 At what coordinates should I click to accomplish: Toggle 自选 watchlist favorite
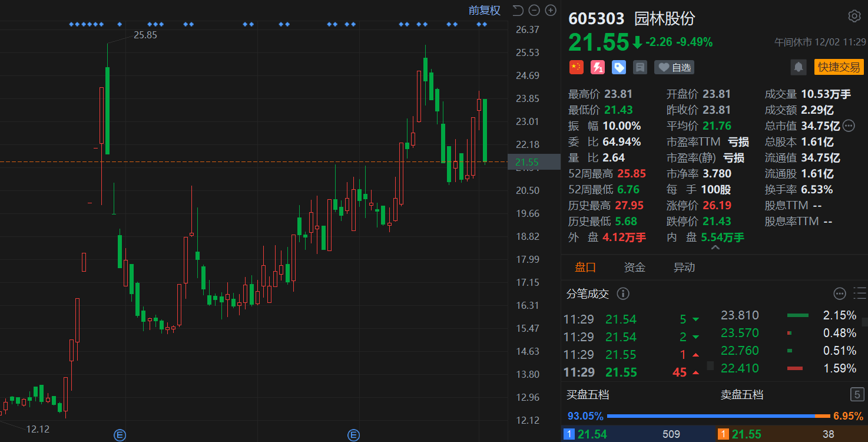674,67
